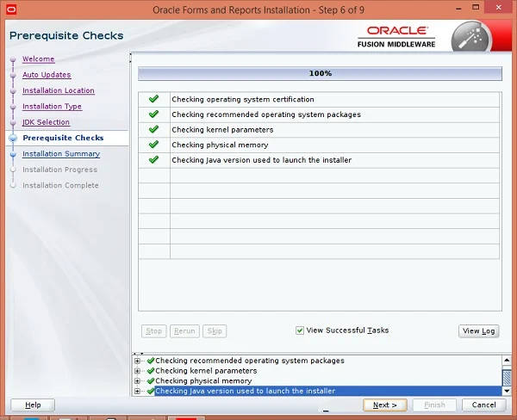
Task: Click green checkmark for operating system certification
Action: (x=153, y=99)
